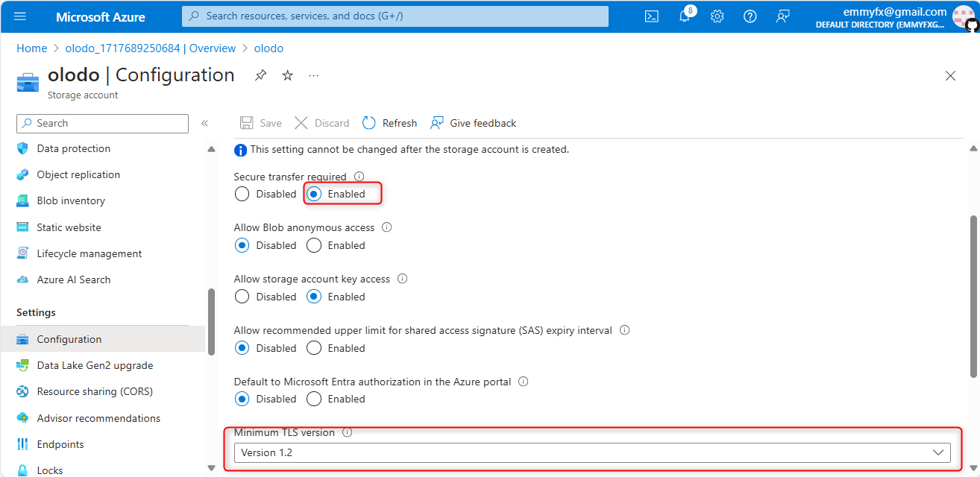
Task: Set storage account key access to Enabled
Action: 314,297
